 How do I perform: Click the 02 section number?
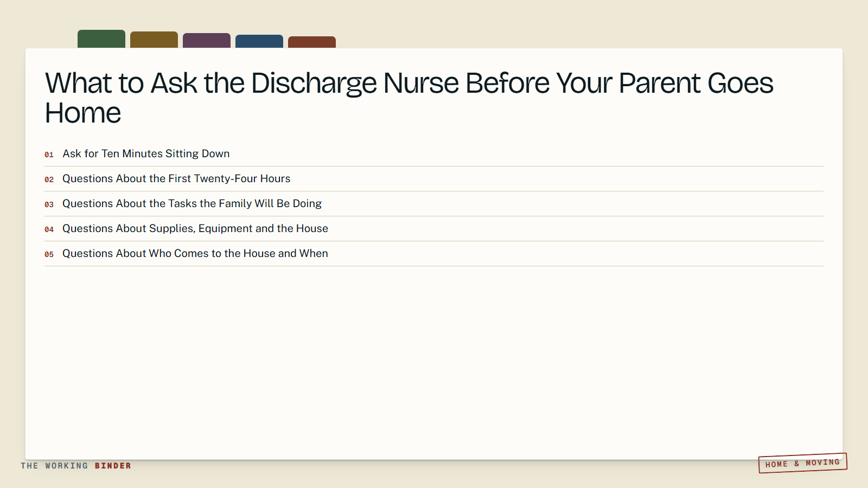pyautogui.click(x=49, y=179)
